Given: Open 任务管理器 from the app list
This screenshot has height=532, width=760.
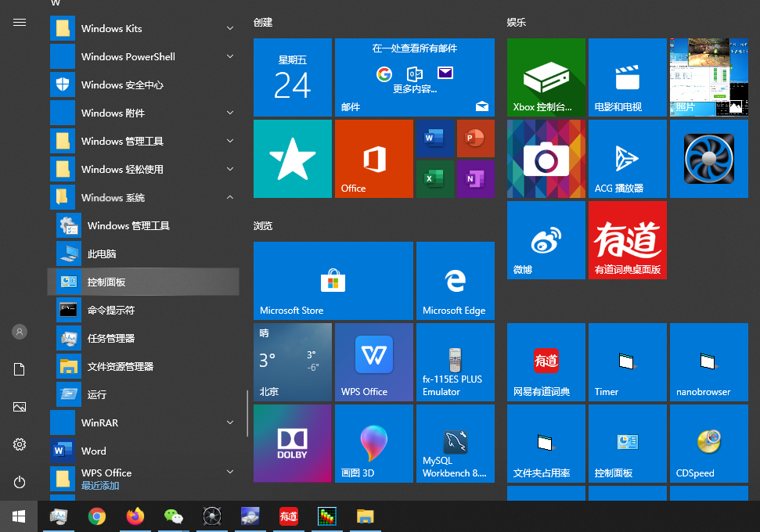Looking at the screenshot, I should coord(143,338).
